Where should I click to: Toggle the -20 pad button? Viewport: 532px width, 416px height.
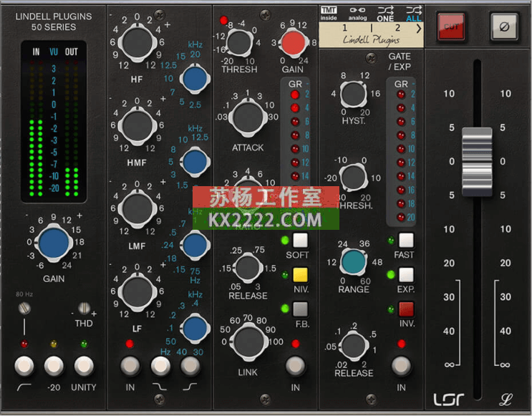pyautogui.click(x=54, y=366)
